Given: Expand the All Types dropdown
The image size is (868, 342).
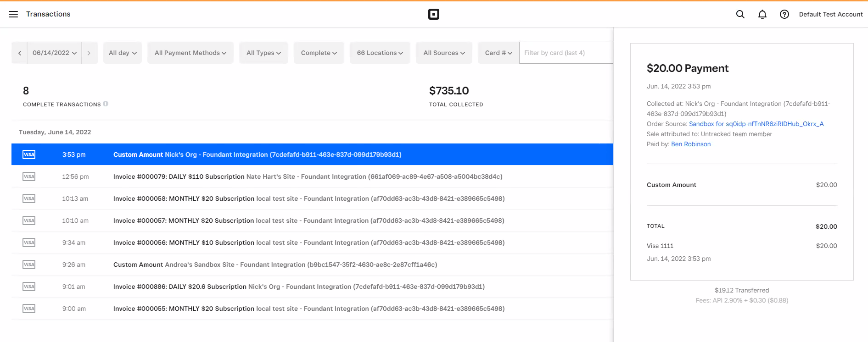Looking at the screenshot, I should coord(263,53).
